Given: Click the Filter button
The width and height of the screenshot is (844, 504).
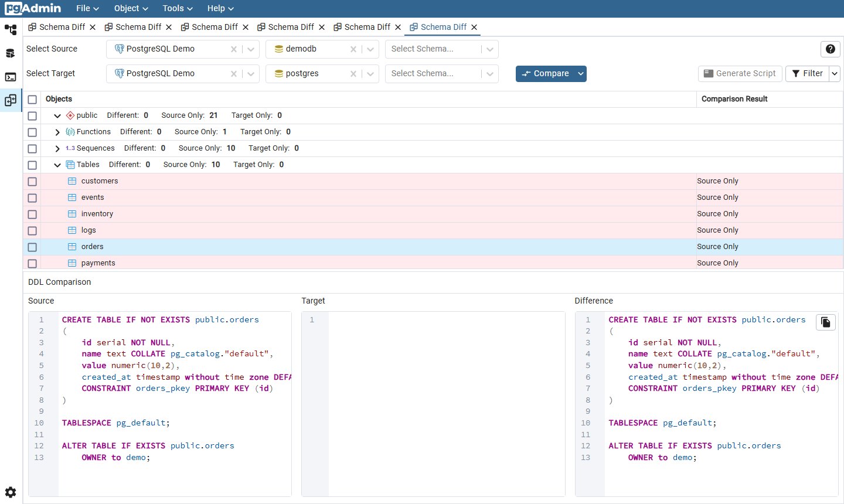Looking at the screenshot, I should coord(807,74).
